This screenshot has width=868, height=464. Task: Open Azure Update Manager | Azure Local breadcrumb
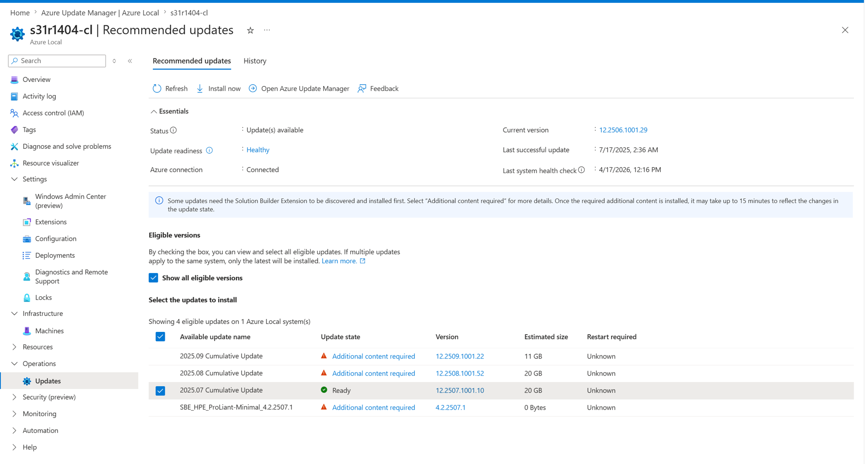(100, 13)
